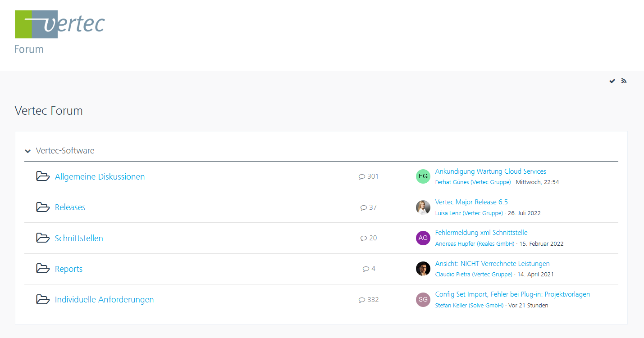Viewport: 644px width, 338px height.
Task: Go to the Schnittstellen forum
Action: pyautogui.click(x=79, y=238)
